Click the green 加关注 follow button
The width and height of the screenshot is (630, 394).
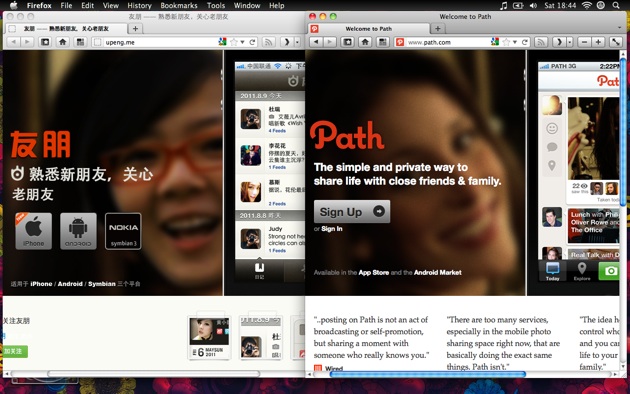coord(15,351)
